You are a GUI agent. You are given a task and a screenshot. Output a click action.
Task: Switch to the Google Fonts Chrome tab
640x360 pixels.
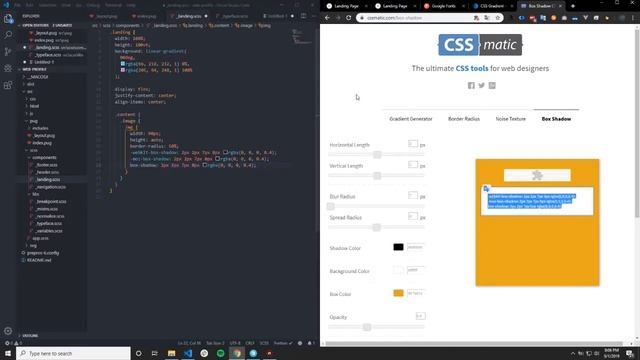[443, 6]
